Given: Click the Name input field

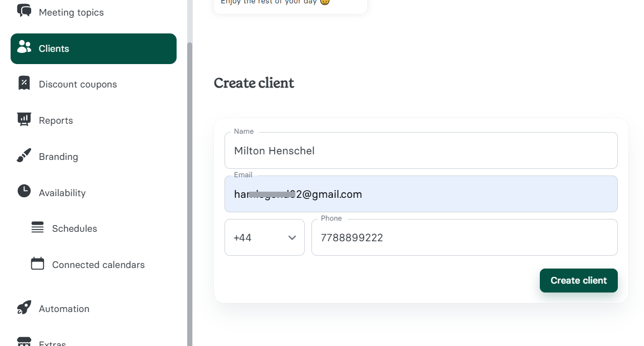Looking at the screenshot, I should point(421,150).
